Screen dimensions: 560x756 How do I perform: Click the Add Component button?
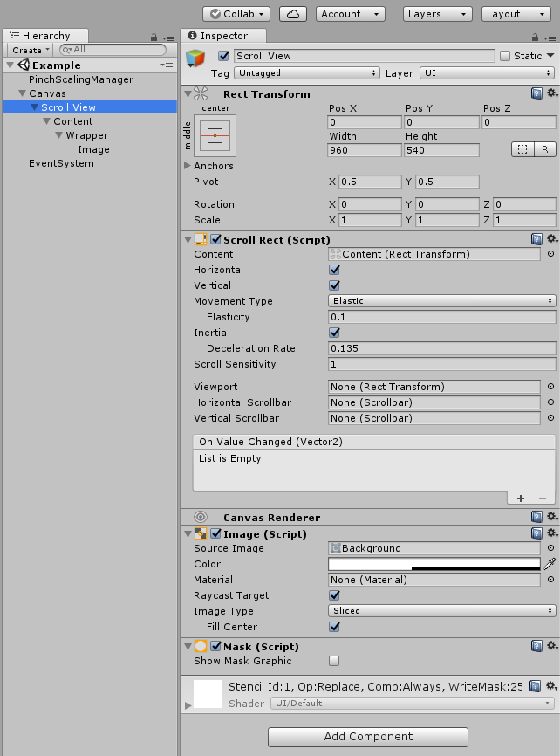click(368, 737)
